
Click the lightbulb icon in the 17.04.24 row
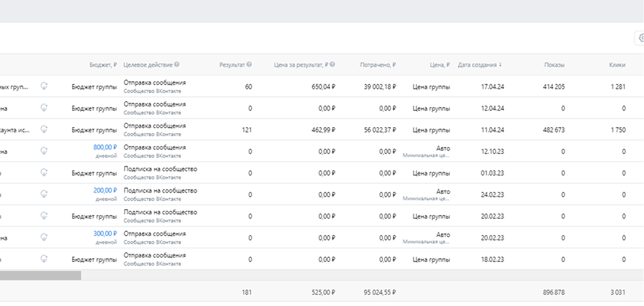(44, 86)
